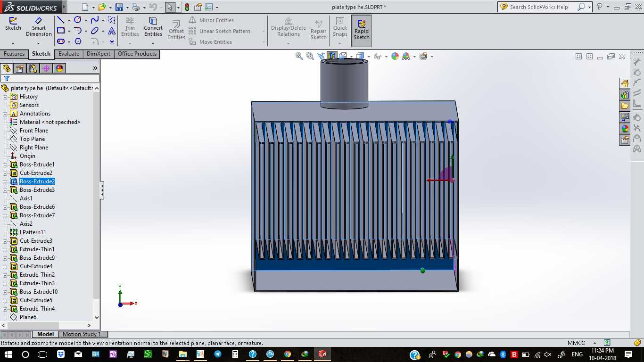
Task: Click the Apply Scene icon
Action: (406, 56)
